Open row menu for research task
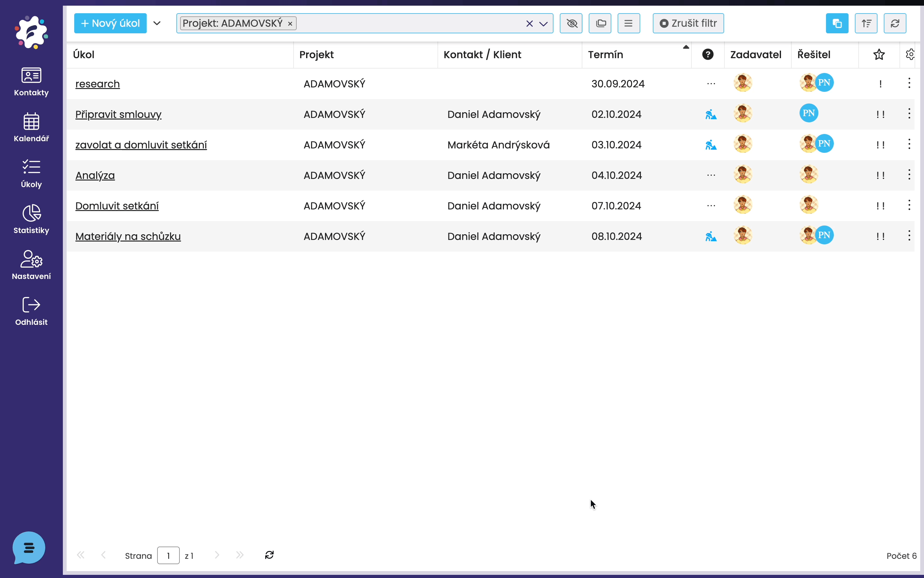The width and height of the screenshot is (924, 578). pos(909,83)
